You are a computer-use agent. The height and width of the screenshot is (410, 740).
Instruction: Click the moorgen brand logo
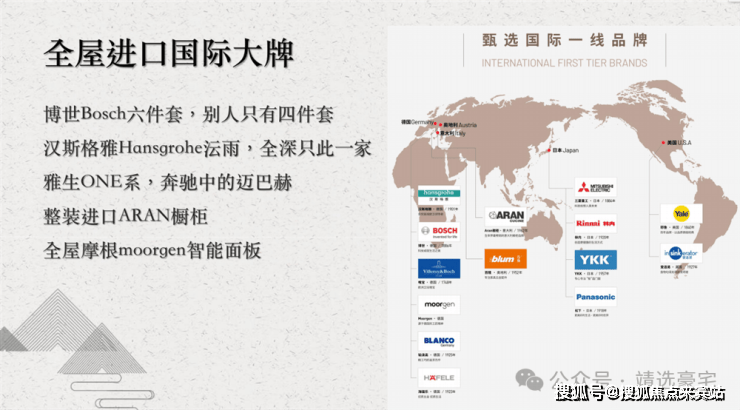[x=439, y=305]
